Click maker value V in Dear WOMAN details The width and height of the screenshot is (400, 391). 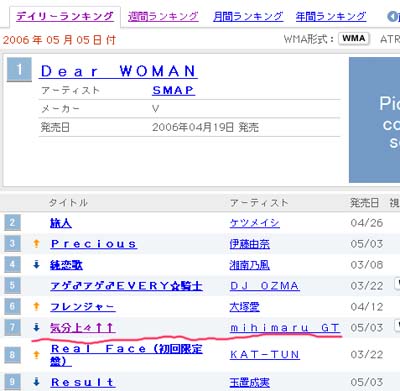(156, 109)
